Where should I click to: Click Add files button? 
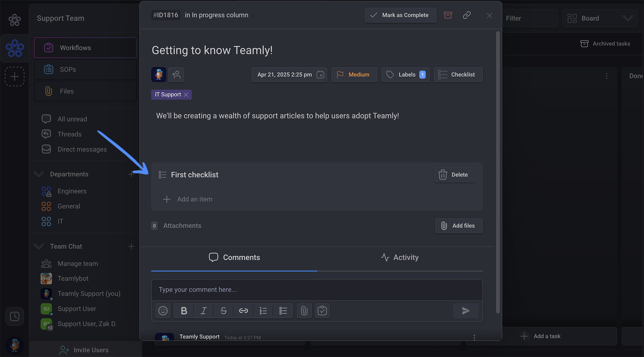459,226
